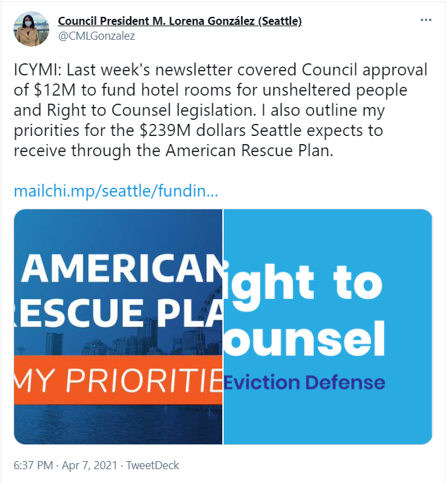Click the Apr 7, 2021 date
The width and height of the screenshot is (448, 484).
coord(90,465)
